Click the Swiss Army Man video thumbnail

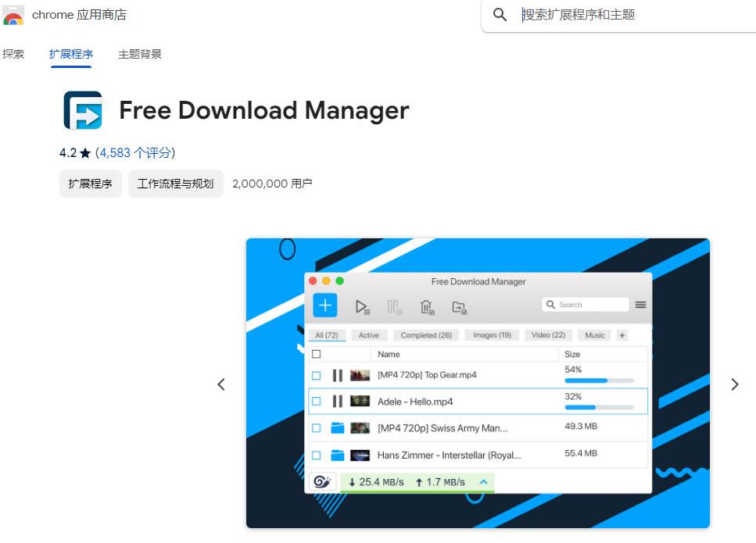point(360,428)
